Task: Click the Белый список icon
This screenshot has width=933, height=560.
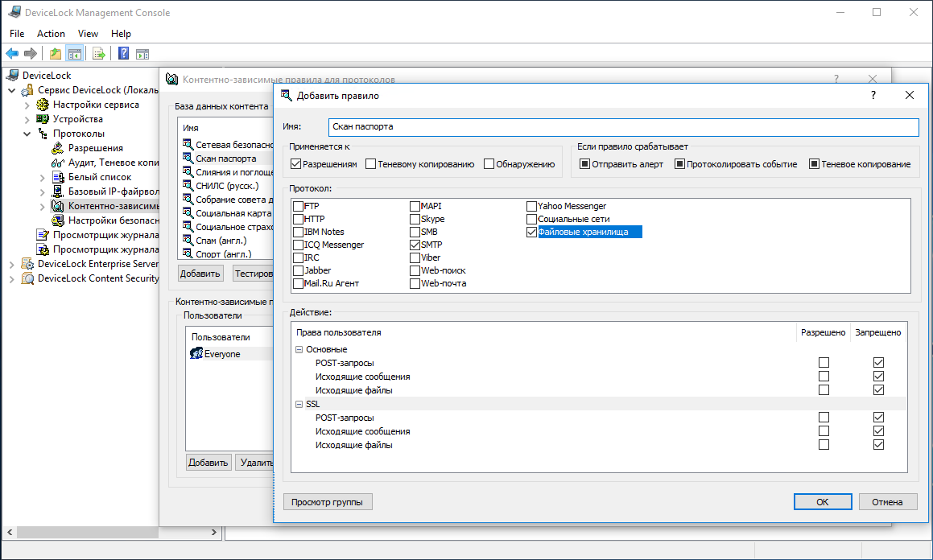Action: (58, 177)
